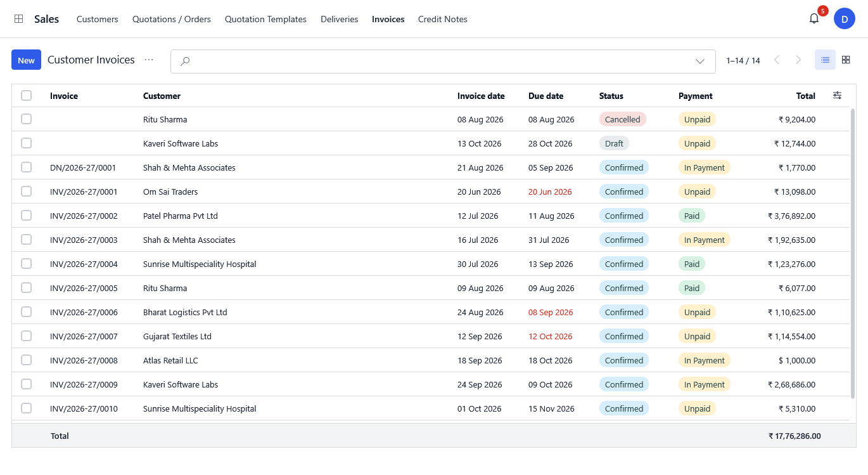Check the INV/2026-27/0008 Atlas Retail row

coord(26,360)
